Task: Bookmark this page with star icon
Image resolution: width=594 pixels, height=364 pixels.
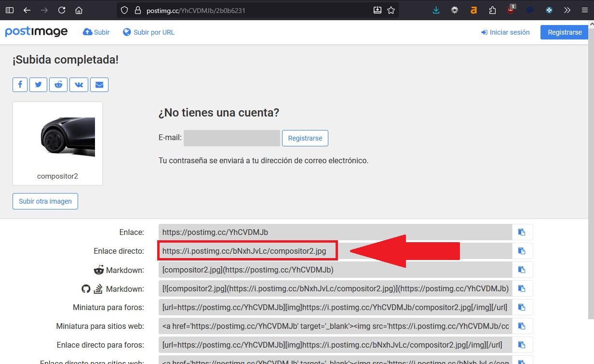Action: pos(391,10)
